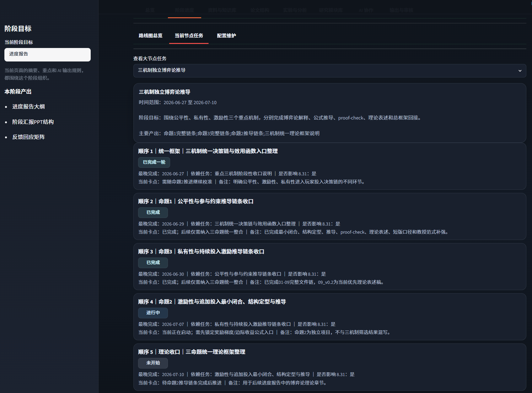
Task: Open the 输出与审核 top tab
Action: (401, 10)
